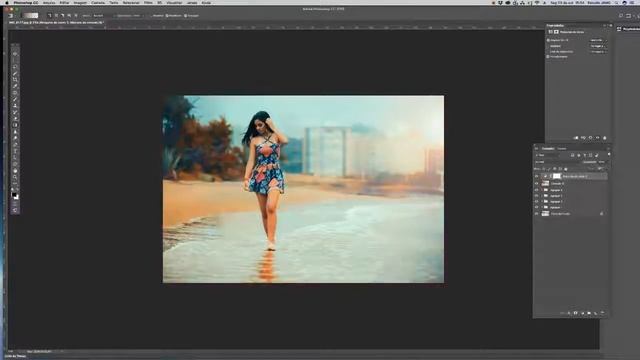The image size is (640, 360).
Task: Click the document tab IMG_9117.jpg
Action: click(x=56, y=22)
